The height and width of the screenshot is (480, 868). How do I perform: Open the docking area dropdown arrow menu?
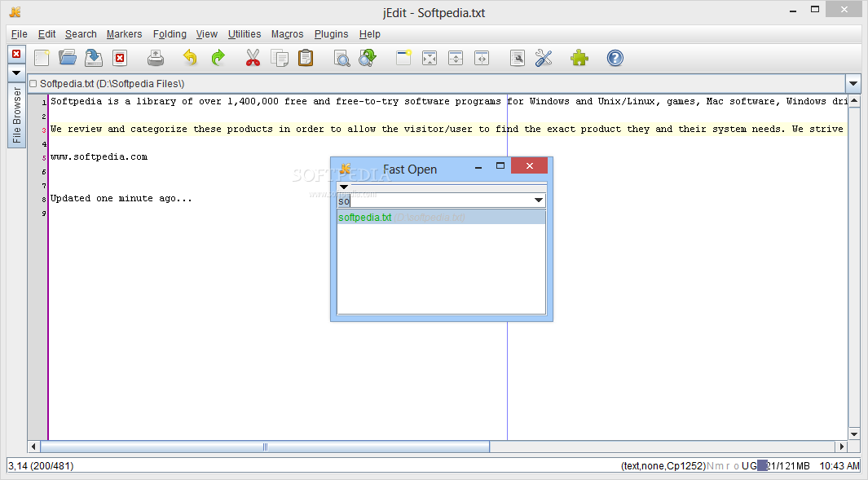(16, 73)
